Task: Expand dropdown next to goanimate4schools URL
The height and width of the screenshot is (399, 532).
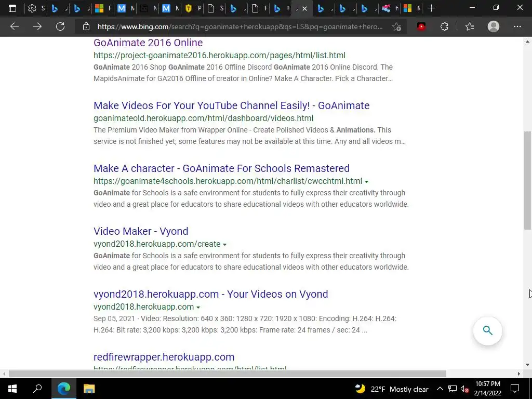Action: 366,182
